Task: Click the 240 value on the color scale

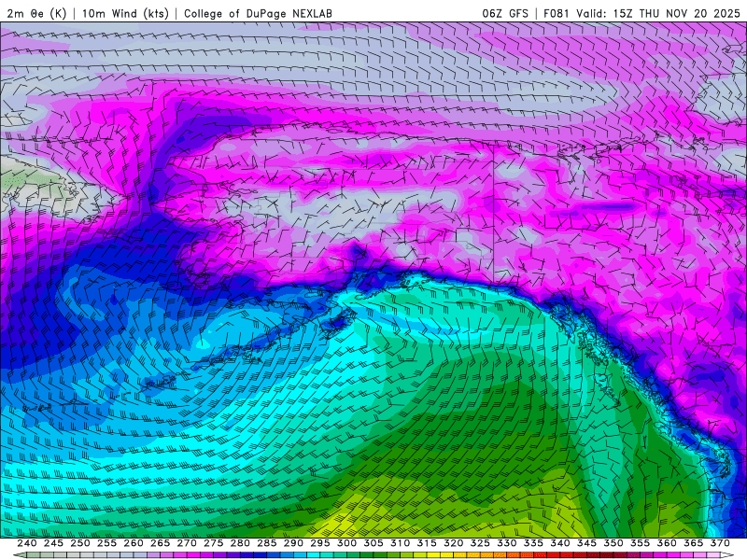Action: [27, 543]
